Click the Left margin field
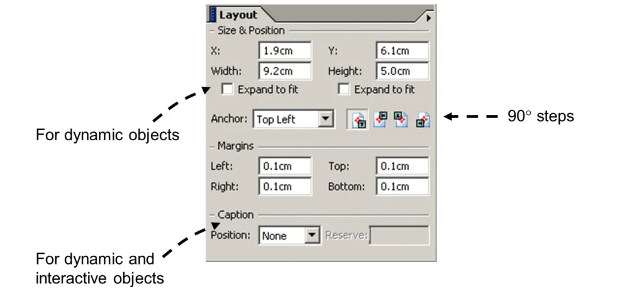This screenshot has height=291, width=644. click(x=285, y=166)
